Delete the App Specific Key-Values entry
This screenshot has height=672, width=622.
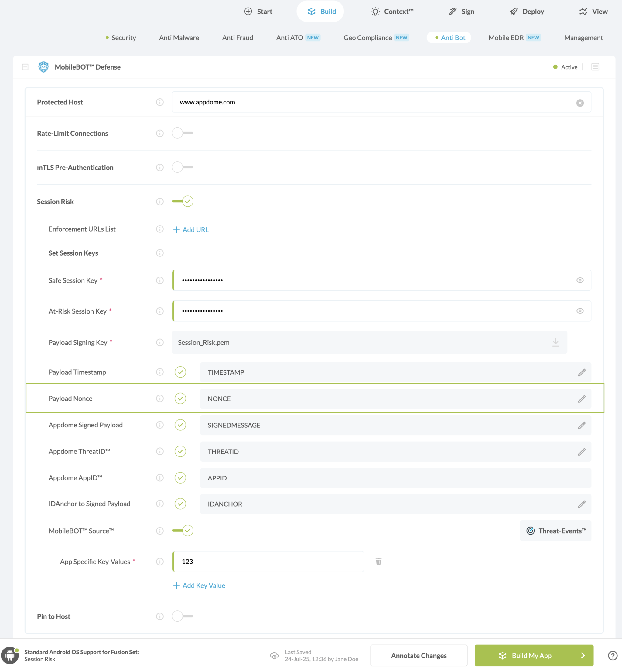pos(379,562)
